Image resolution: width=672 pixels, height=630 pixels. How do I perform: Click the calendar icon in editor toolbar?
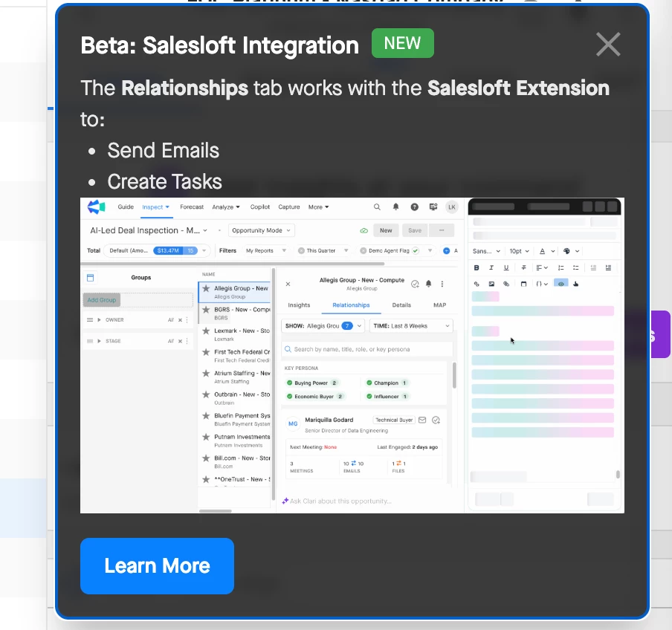524,284
